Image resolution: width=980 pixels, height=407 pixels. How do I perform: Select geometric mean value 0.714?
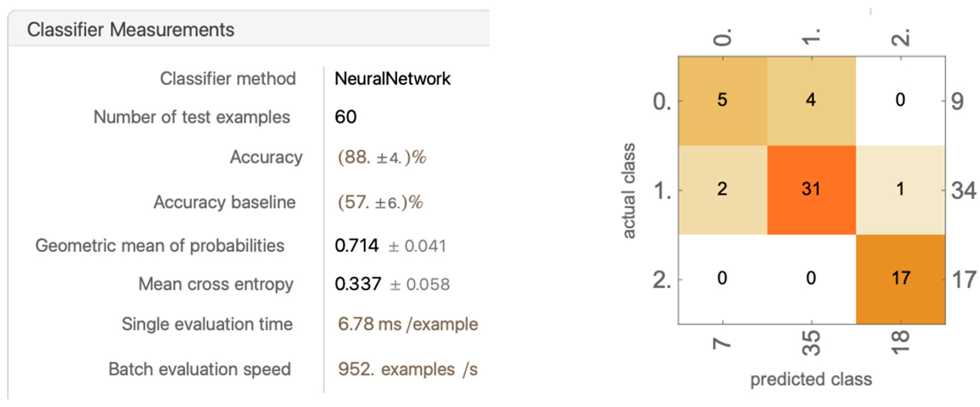(357, 245)
